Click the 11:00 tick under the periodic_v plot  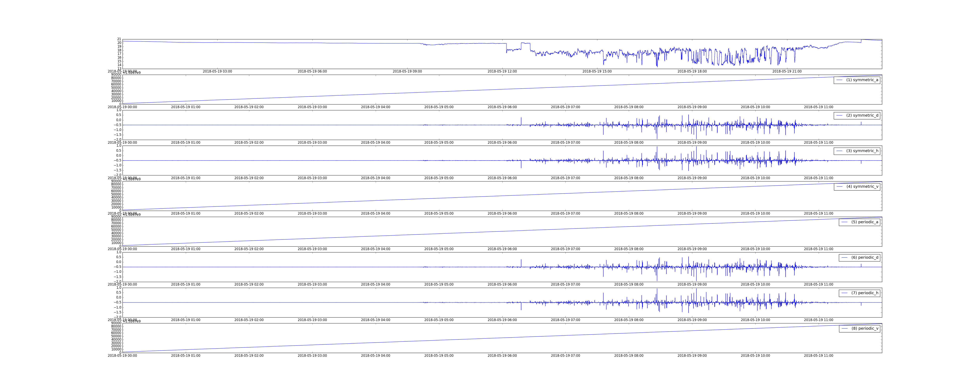point(818,356)
